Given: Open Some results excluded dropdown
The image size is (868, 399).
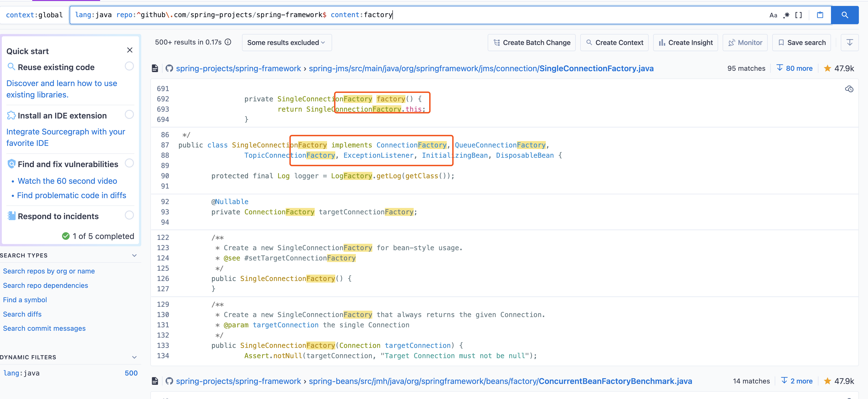Looking at the screenshot, I should [287, 42].
